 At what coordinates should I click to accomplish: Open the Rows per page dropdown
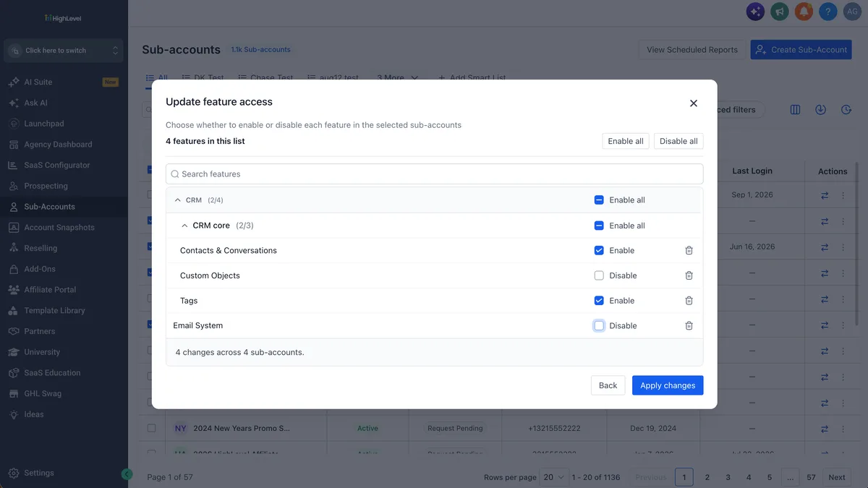(556, 477)
